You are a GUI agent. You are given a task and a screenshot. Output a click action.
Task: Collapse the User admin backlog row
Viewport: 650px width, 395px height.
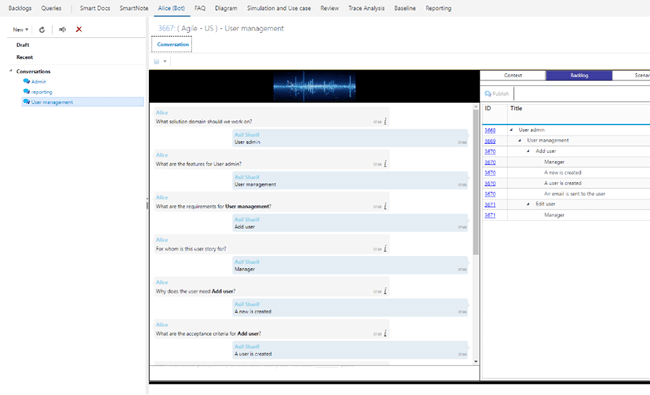[512, 130]
